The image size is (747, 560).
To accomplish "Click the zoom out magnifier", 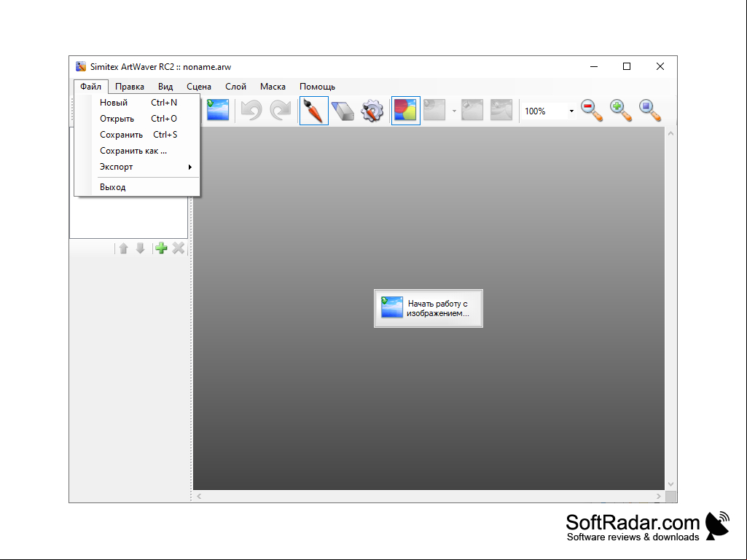I will tap(592, 111).
